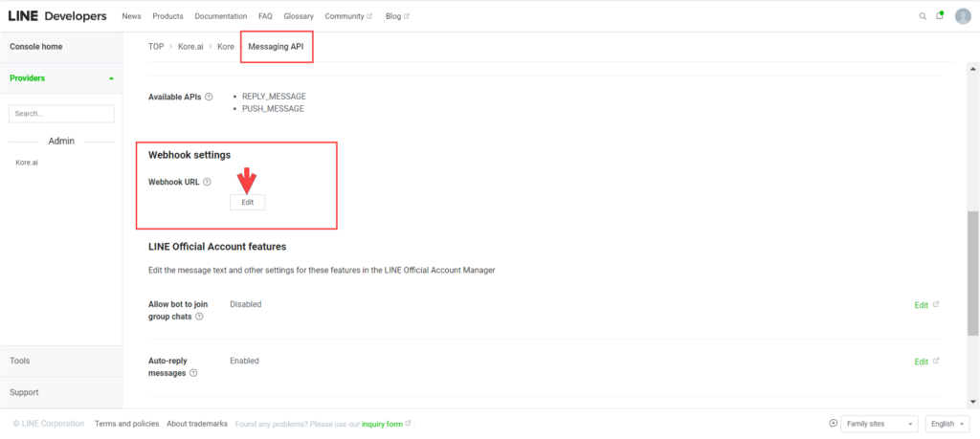Go to the Products menu item
980x439 pixels.
pyautogui.click(x=167, y=16)
